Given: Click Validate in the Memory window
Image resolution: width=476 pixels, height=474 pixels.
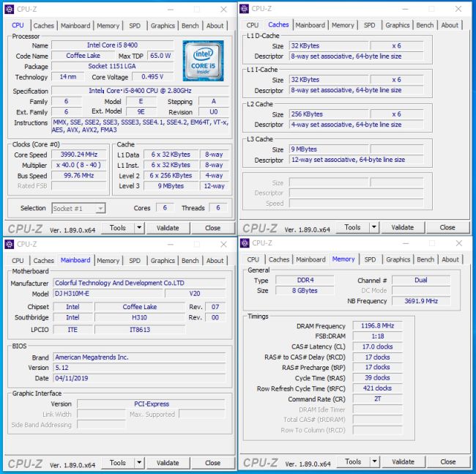Looking at the screenshot, I should (x=404, y=462).
